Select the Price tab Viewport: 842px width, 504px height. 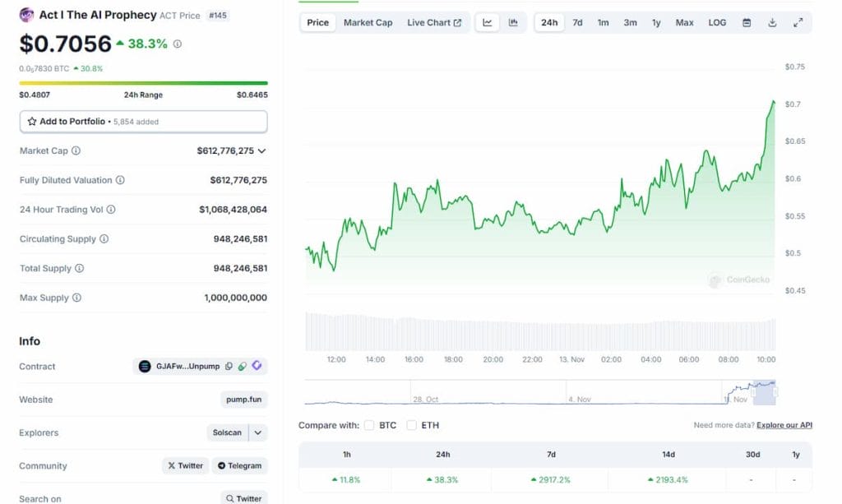click(318, 22)
